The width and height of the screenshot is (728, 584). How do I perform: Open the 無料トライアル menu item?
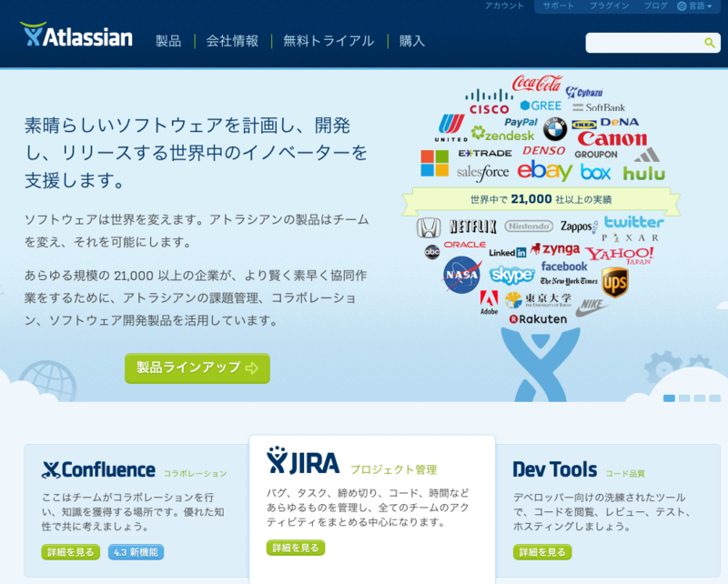[x=329, y=41]
